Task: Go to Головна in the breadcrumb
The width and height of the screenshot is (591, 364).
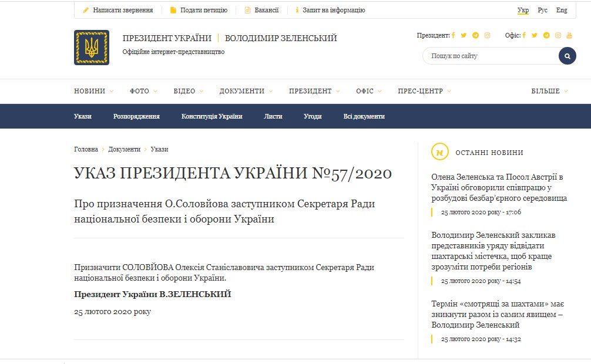Action: click(x=86, y=149)
